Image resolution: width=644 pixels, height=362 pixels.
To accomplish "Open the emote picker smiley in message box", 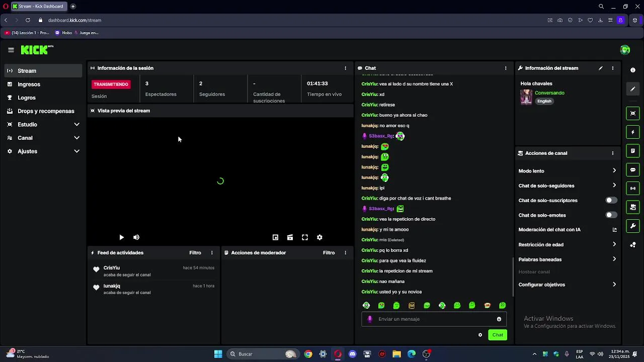I will 499,319.
